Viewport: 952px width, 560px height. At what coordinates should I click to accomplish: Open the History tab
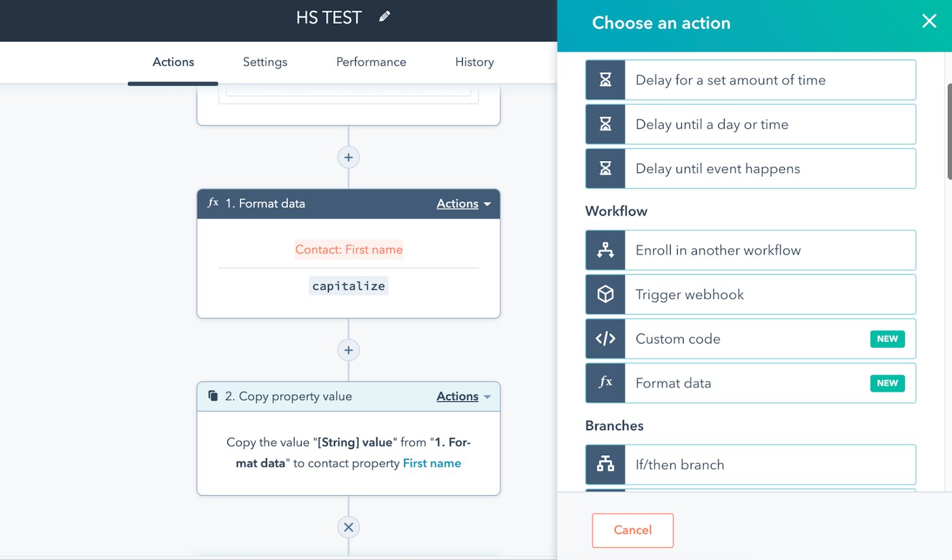[474, 62]
